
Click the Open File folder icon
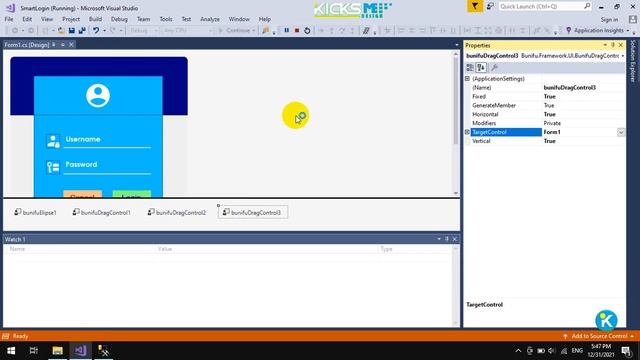point(61,31)
